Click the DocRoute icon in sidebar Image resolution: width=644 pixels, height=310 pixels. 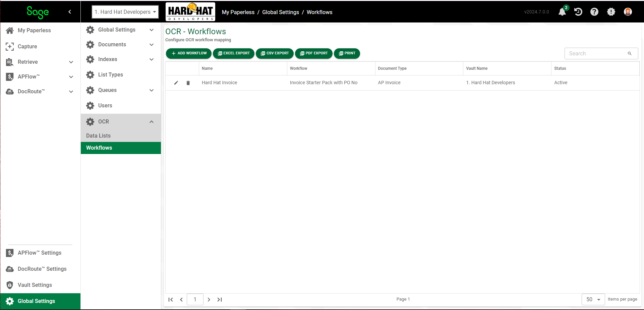(x=10, y=92)
